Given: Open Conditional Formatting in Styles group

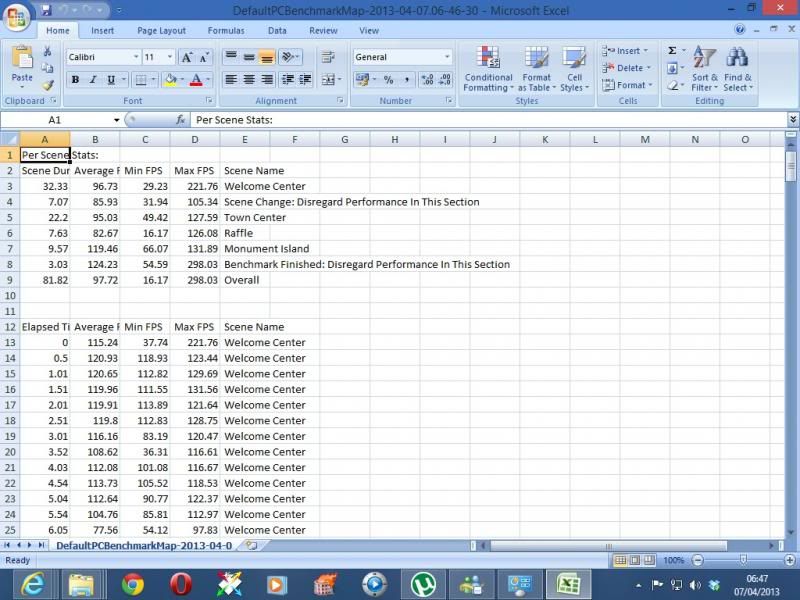Looking at the screenshot, I should [488, 69].
